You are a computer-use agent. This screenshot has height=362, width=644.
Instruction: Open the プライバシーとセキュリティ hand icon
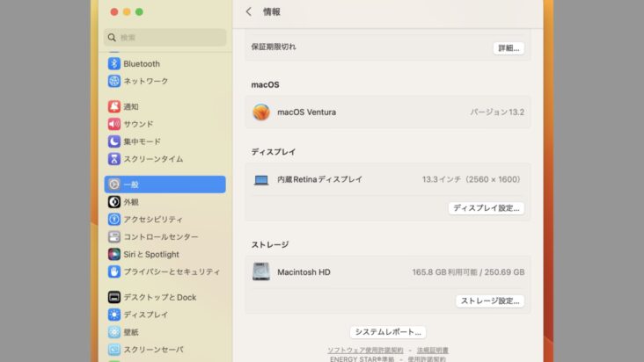point(114,271)
